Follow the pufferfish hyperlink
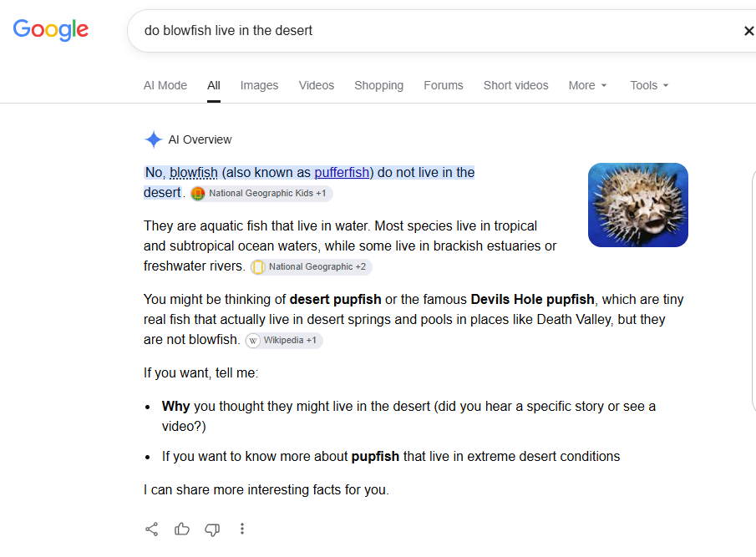 342,173
